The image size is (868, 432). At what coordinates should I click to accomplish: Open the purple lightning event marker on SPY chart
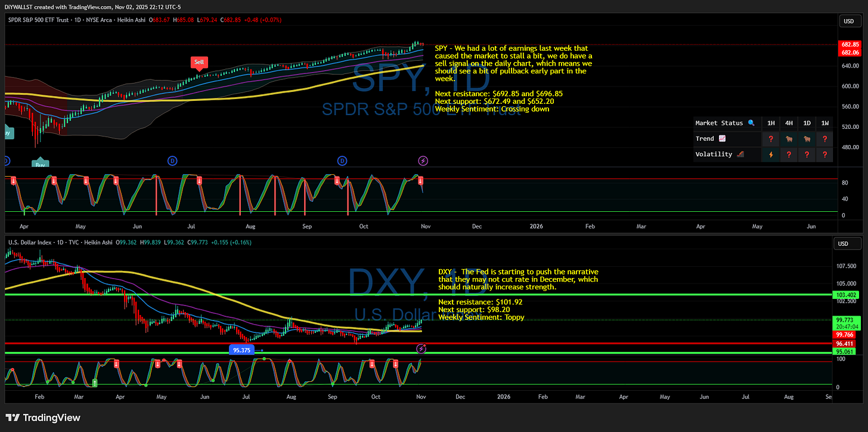tap(423, 161)
